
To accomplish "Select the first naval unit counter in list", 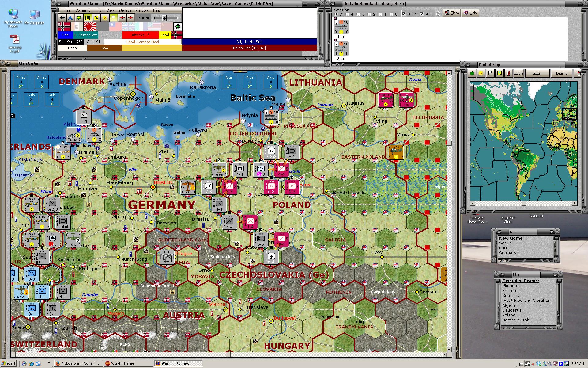I will click(x=341, y=27).
